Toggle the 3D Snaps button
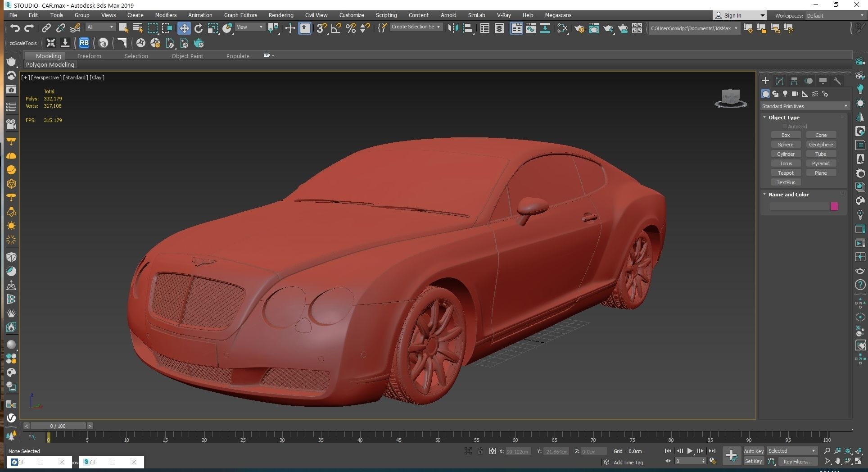Image resolution: width=868 pixels, height=472 pixels. pos(321,28)
